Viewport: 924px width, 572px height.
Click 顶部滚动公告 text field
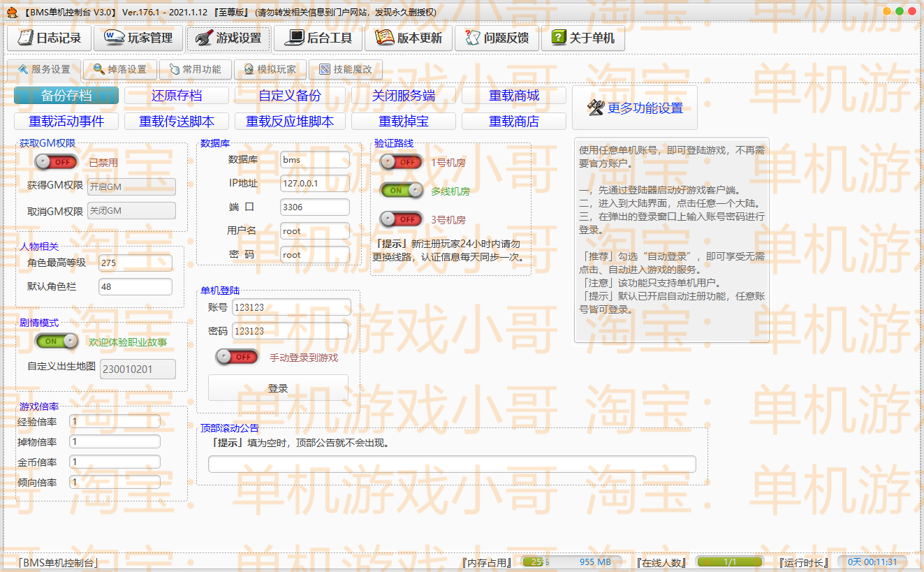click(x=452, y=464)
